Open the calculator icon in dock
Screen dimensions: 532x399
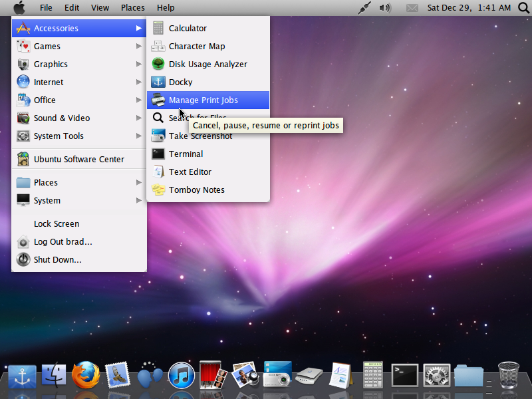372,375
